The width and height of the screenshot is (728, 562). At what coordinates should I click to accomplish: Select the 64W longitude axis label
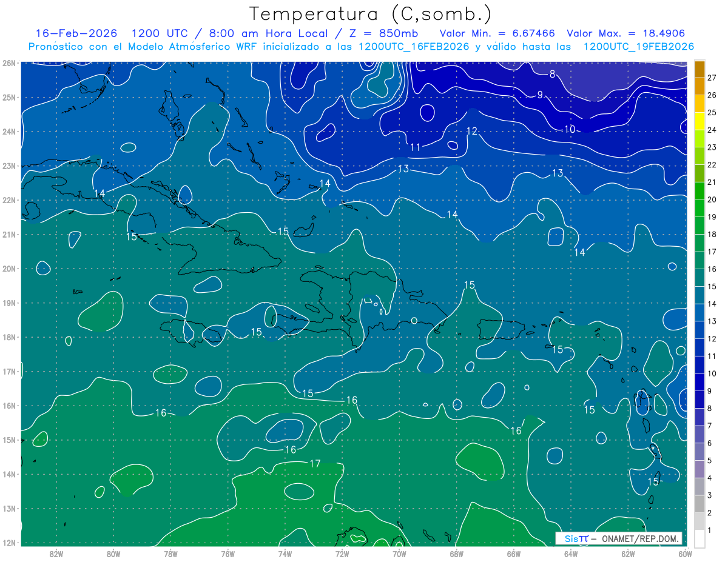(x=571, y=554)
